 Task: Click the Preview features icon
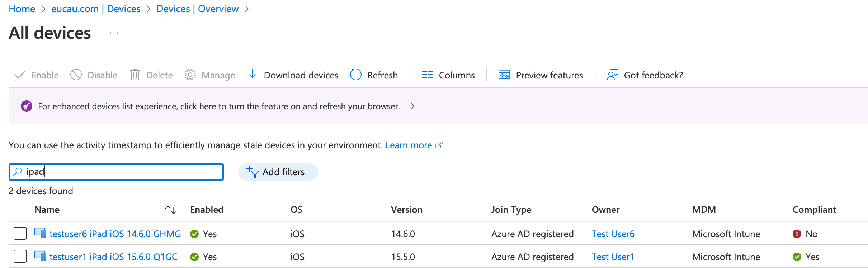point(504,75)
